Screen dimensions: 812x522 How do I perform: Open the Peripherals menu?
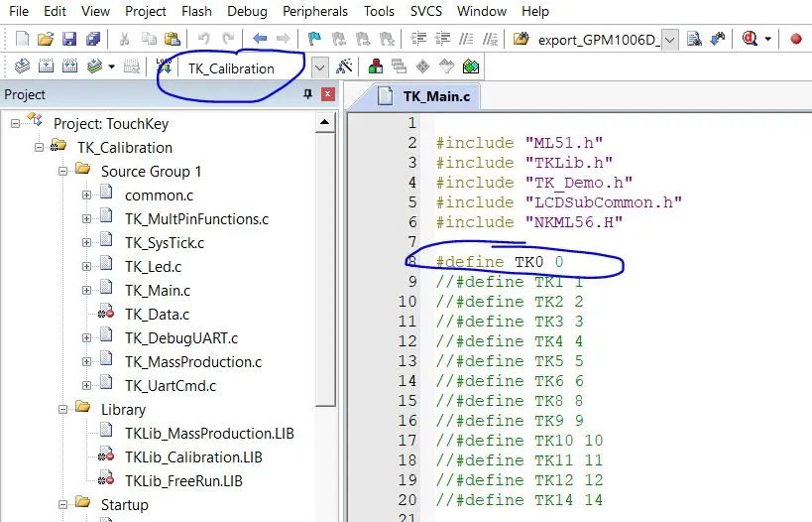tap(315, 11)
